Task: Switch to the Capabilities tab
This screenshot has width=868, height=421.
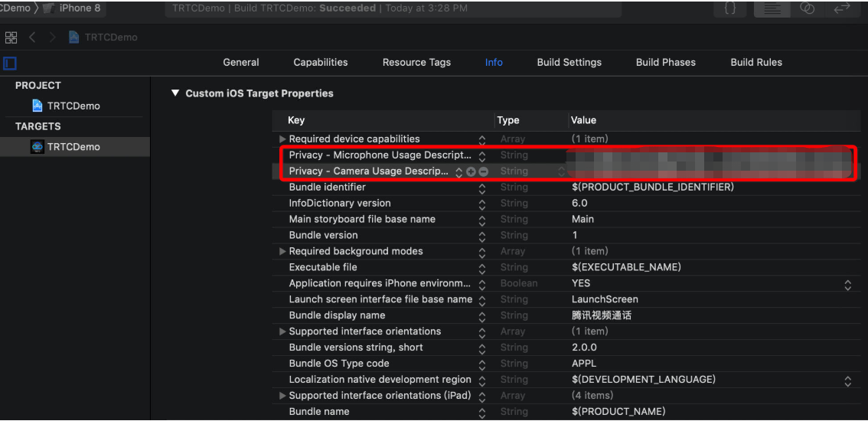Action: coord(320,63)
